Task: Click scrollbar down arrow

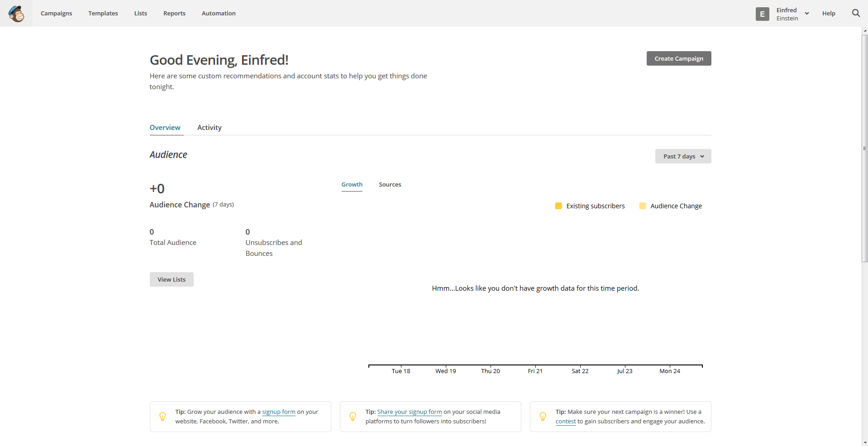Action: coord(865,442)
